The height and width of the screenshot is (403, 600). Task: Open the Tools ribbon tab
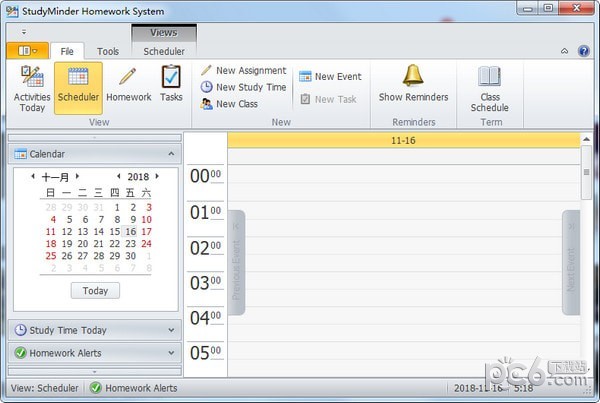coord(108,51)
